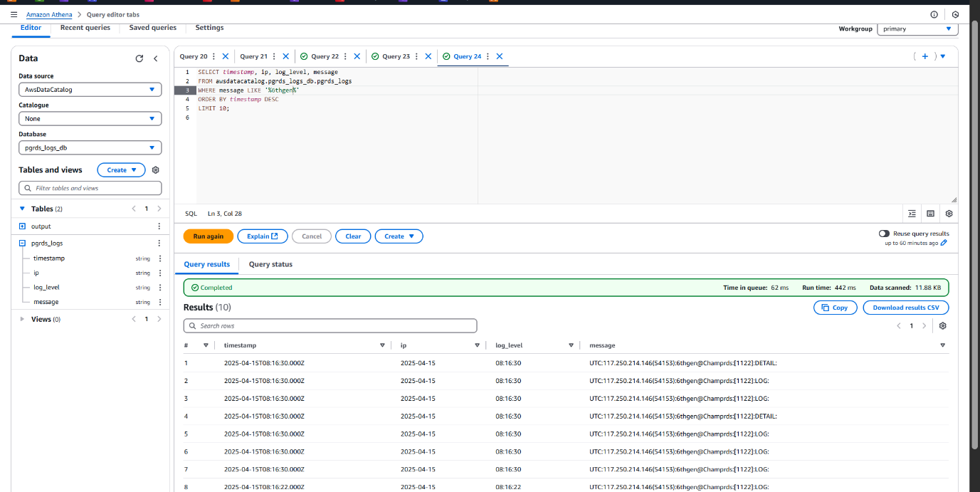Expand the Views section
The height and width of the screenshot is (492, 980).
click(22, 319)
